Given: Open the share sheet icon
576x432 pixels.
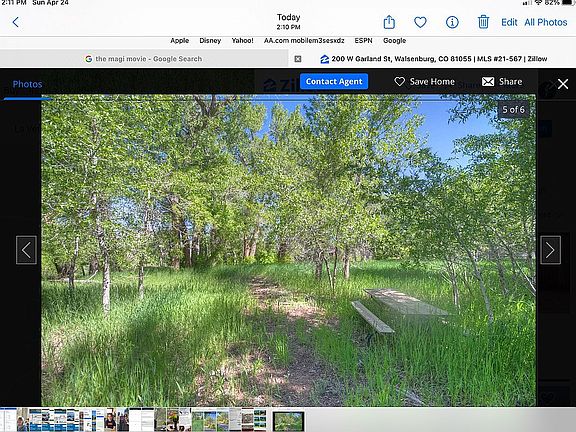Looking at the screenshot, I should pyautogui.click(x=389, y=22).
